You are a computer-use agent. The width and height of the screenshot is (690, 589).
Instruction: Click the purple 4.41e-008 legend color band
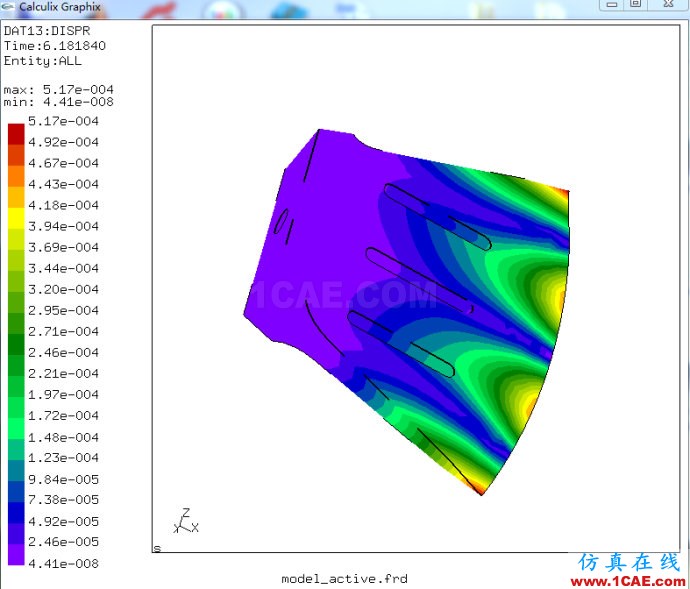click(16, 555)
